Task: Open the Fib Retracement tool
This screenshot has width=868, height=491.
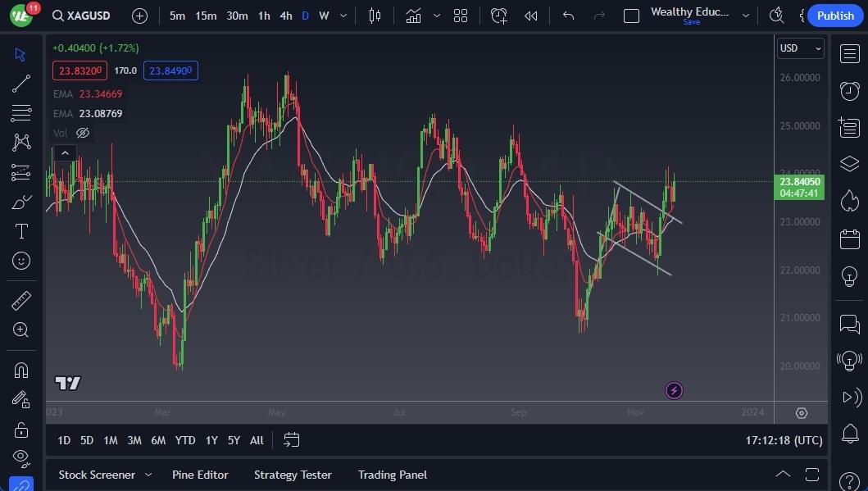Action: [x=21, y=112]
